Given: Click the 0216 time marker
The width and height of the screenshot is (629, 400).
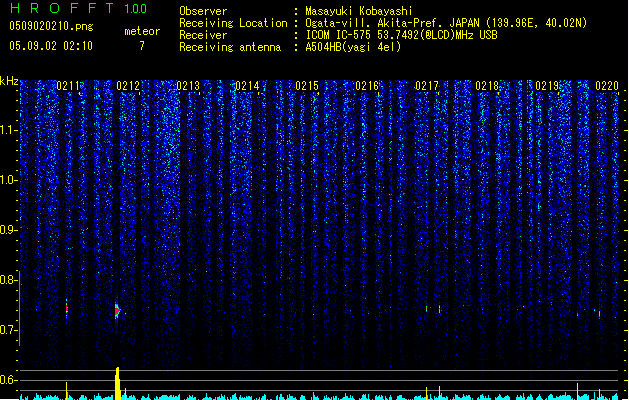Looking at the screenshot, I should tap(367, 86).
